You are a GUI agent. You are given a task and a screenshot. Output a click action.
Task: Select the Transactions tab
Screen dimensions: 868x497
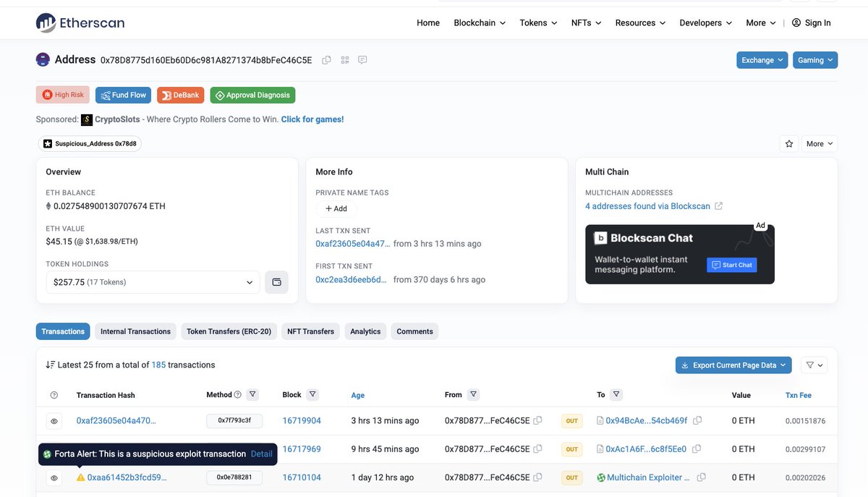[63, 331]
